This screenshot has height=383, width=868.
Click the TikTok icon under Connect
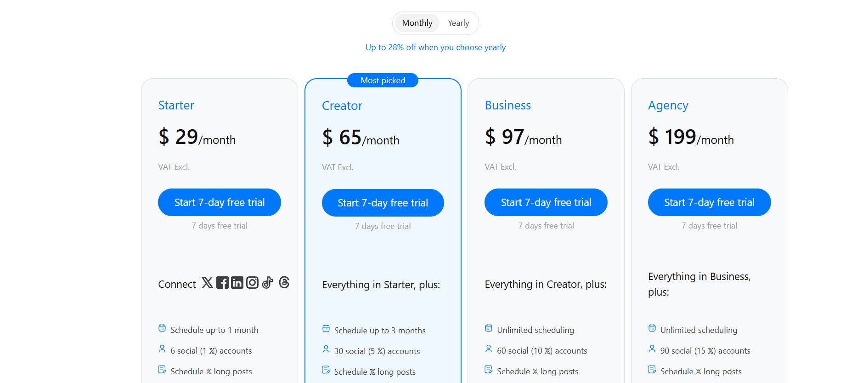point(268,282)
